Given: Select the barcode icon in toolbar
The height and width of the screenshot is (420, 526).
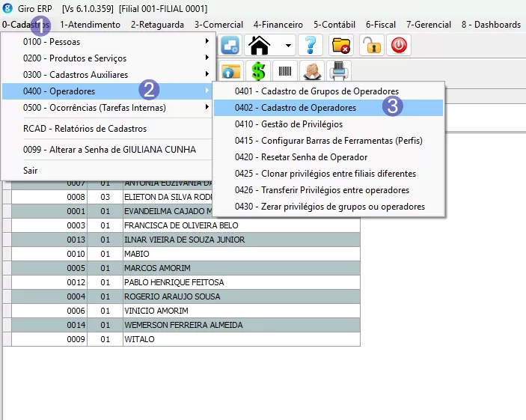Looking at the screenshot, I should 285,72.
